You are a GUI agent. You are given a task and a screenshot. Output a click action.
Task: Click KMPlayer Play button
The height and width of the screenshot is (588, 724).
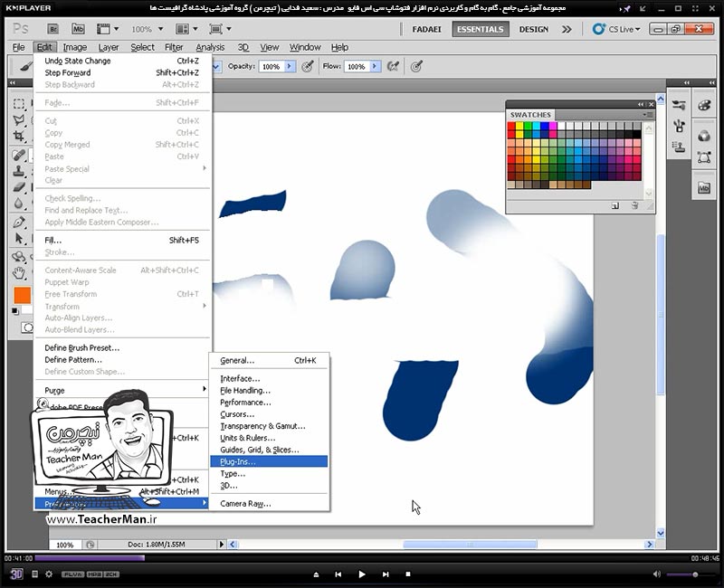[361, 574]
